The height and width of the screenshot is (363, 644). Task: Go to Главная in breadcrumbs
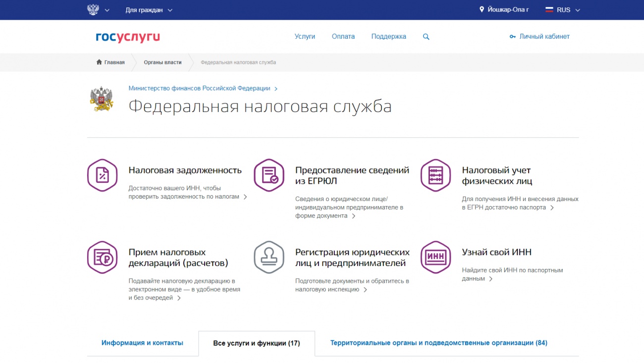click(x=110, y=62)
